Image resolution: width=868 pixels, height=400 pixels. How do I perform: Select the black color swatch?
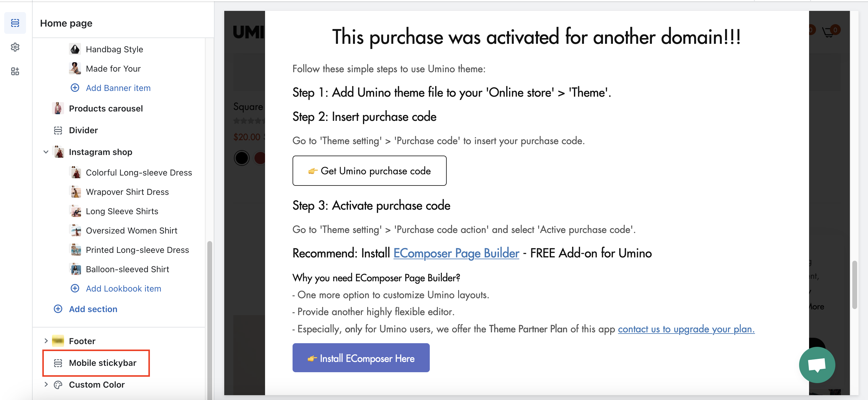click(x=241, y=158)
